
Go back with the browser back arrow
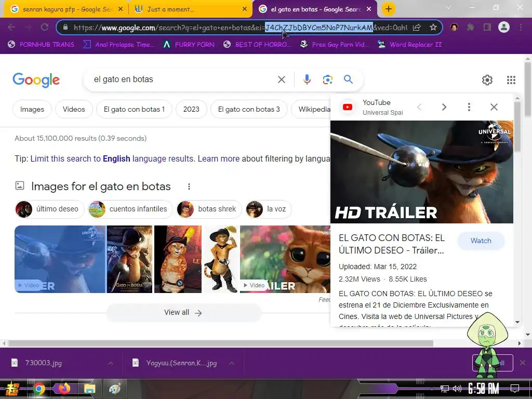11,27
